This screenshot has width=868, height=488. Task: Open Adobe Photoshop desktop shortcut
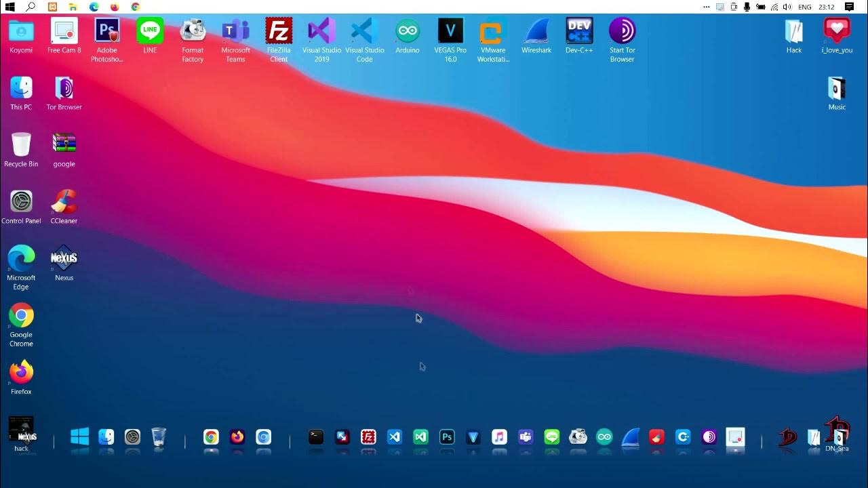pos(107,40)
